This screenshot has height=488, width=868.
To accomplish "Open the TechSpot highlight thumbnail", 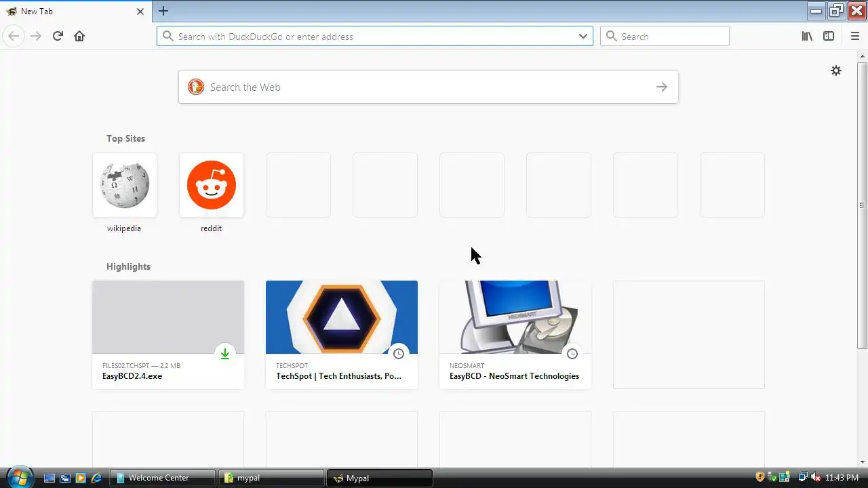I will [342, 317].
